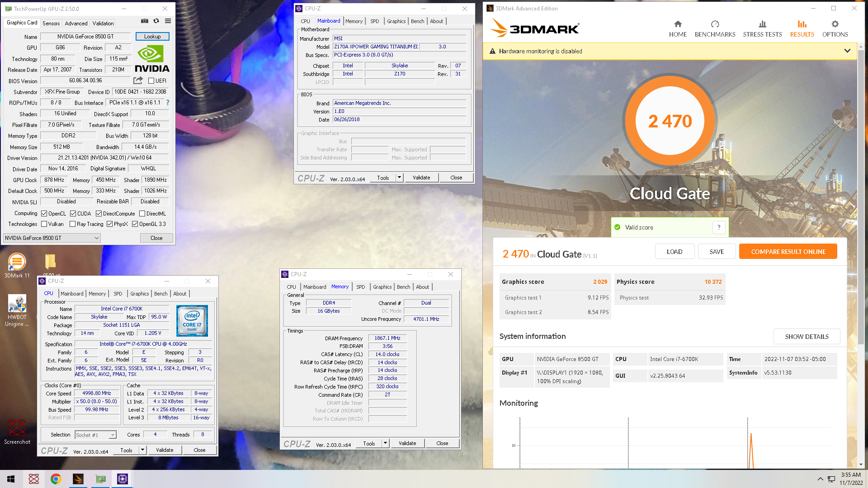The height and width of the screenshot is (488, 868).
Task: Switch to GPU-Z in the taskbar
Action: 100,479
